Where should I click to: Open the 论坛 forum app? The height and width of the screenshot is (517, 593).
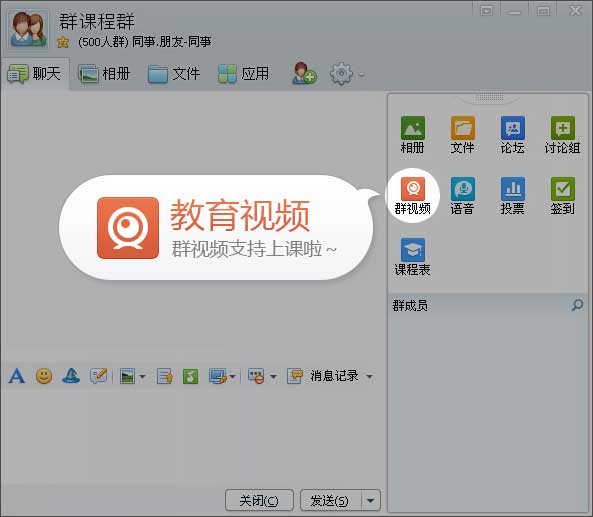512,135
